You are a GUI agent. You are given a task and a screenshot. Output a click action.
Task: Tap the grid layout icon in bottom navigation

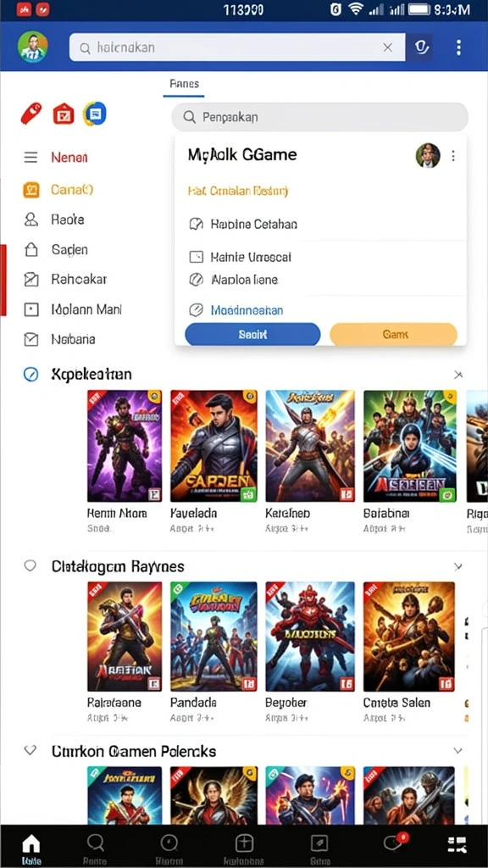click(457, 844)
